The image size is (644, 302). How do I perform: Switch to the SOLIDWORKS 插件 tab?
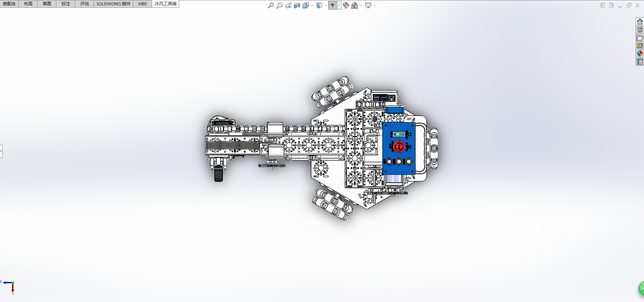tap(113, 4)
